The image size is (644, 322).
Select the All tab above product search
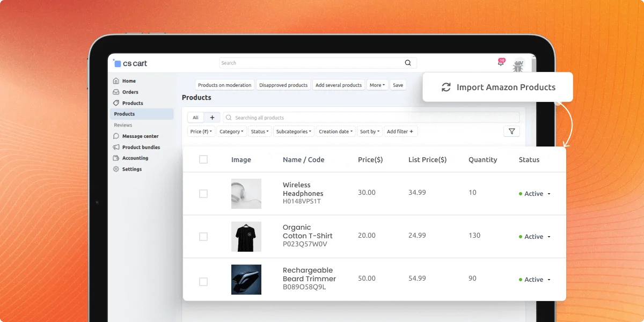[195, 118]
